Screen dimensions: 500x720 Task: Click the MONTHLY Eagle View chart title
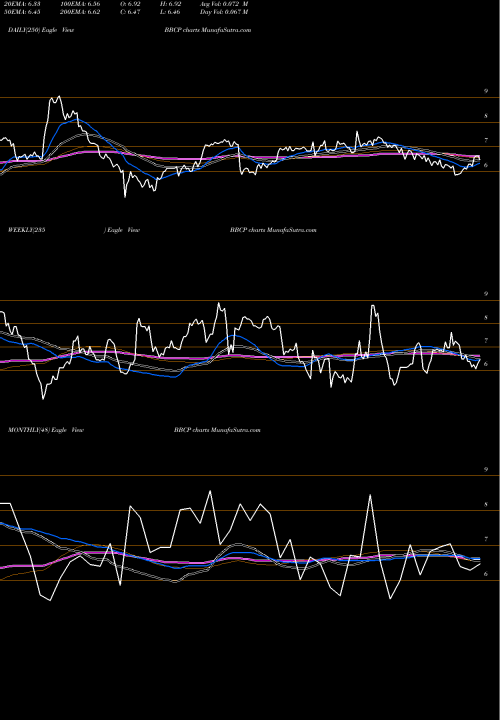click(x=46, y=430)
